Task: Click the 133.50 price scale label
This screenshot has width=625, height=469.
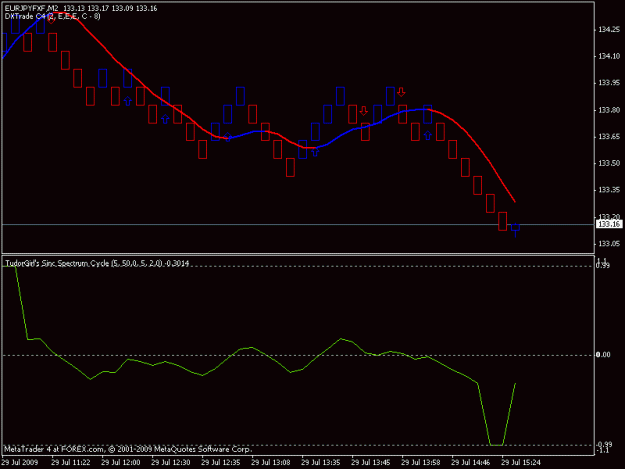Action: pos(609,163)
